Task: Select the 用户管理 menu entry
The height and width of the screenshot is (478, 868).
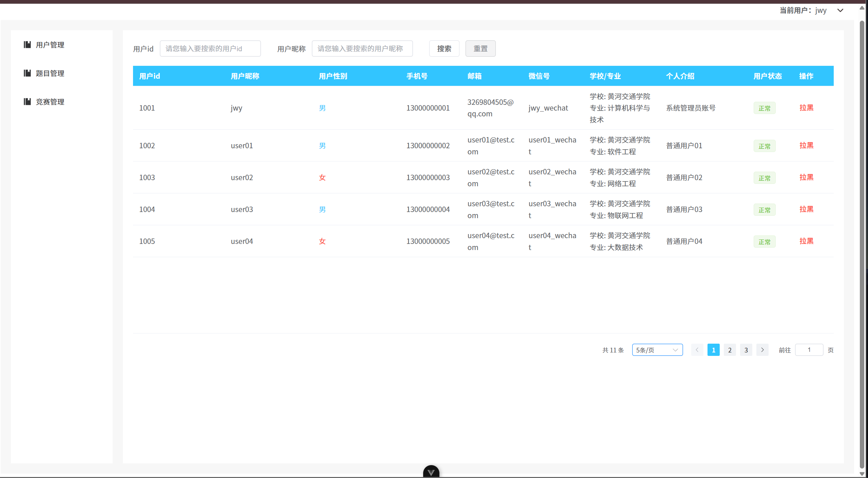Action: point(50,44)
